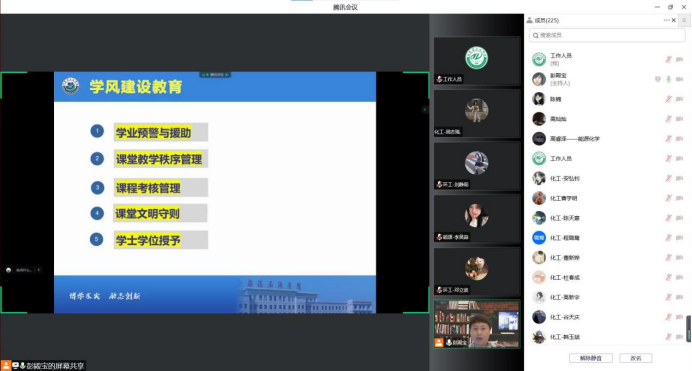Click the search members input field

[x=607, y=35]
